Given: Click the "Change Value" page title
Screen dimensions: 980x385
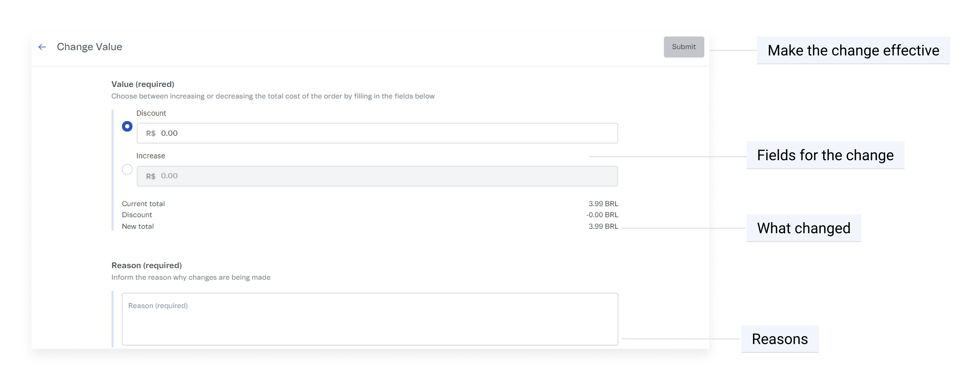Looking at the screenshot, I should [89, 47].
